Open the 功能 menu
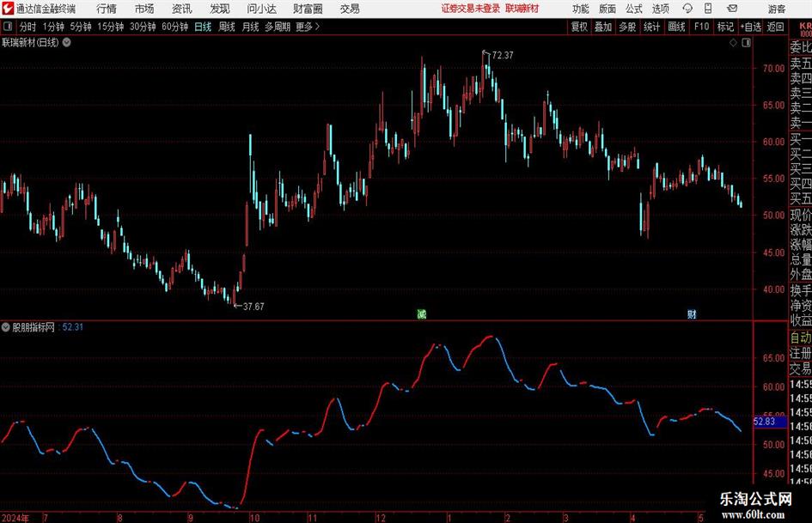Image resolution: width=812 pixels, height=523 pixels. click(581, 9)
